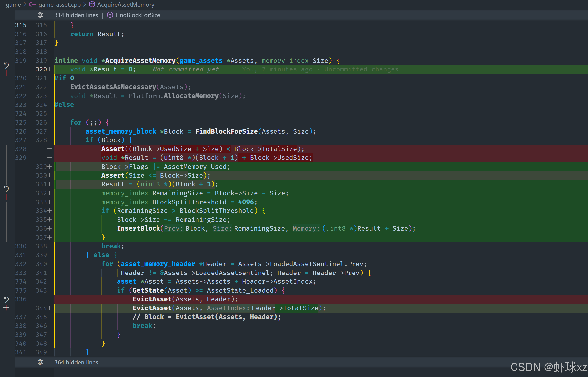Click 'return Result;' on line 316
Image resolution: width=588 pixels, height=377 pixels.
(97, 34)
